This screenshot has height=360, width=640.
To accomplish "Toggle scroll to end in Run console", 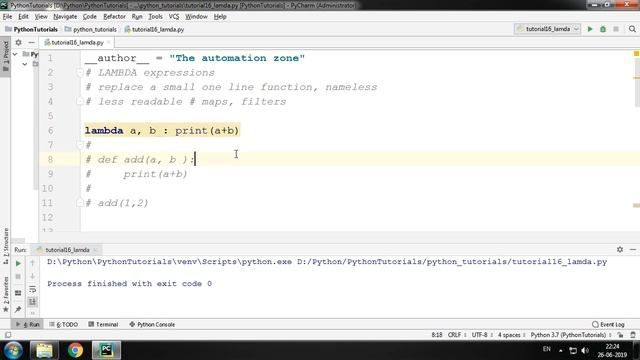I will click(32, 302).
